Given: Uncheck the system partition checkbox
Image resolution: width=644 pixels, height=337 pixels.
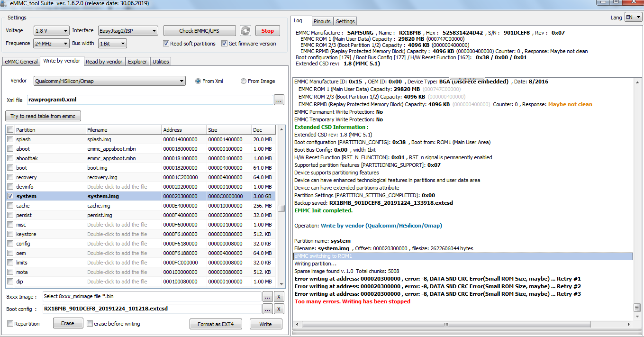Looking at the screenshot, I should [10, 196].
